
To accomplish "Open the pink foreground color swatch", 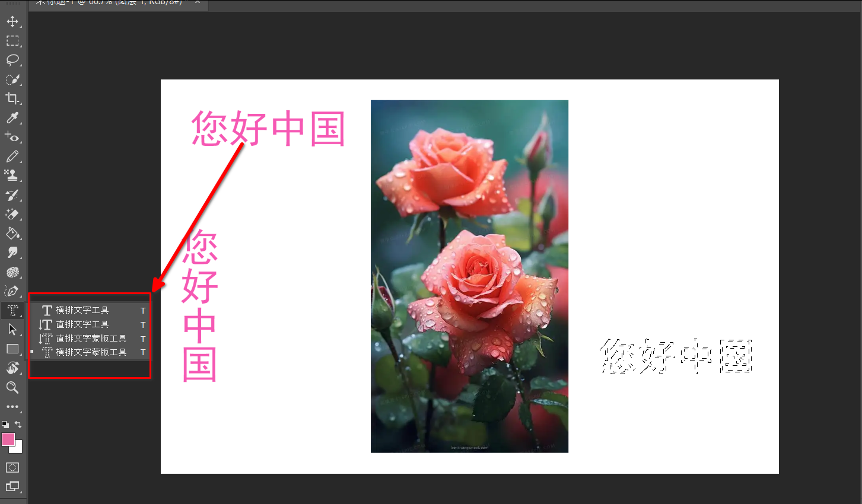I will [8, 439].
